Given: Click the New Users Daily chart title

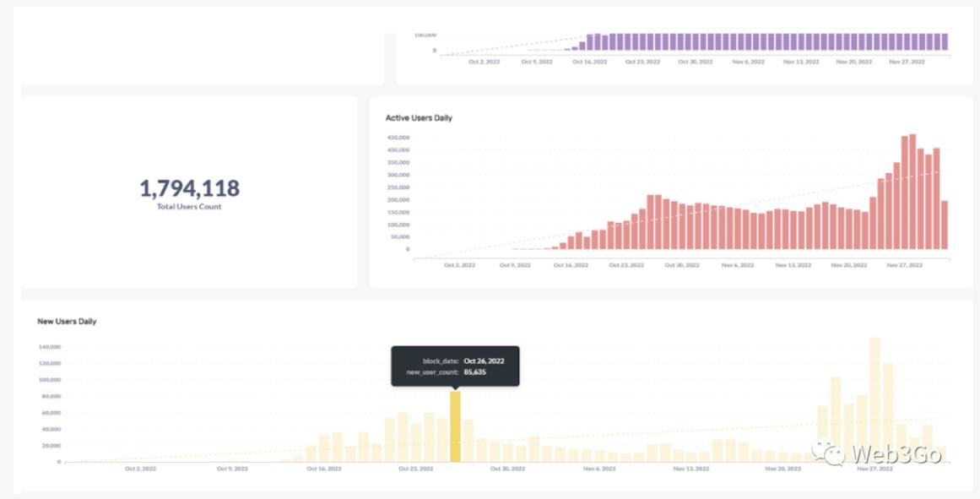Looking at the screenshot, I should (67, 322).
